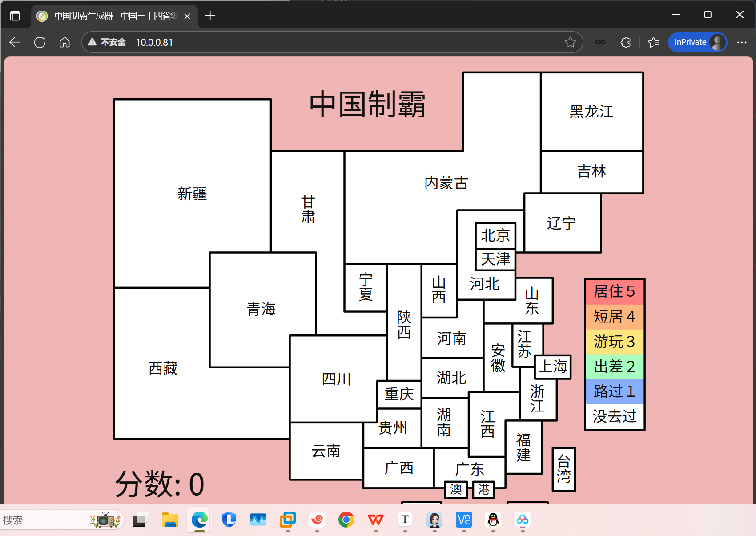Image resolution: width=756 pixels, height=536 pixels.
Task: Choose the 居住 5 red legend swatch
Action: [x=615, y=292]
